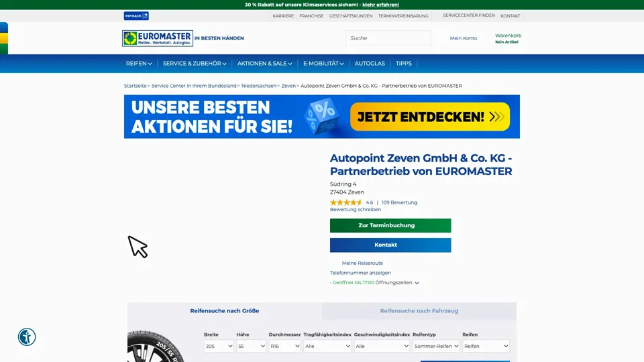
Task: Expand the REIFEN menu
Action: [139, 64]
